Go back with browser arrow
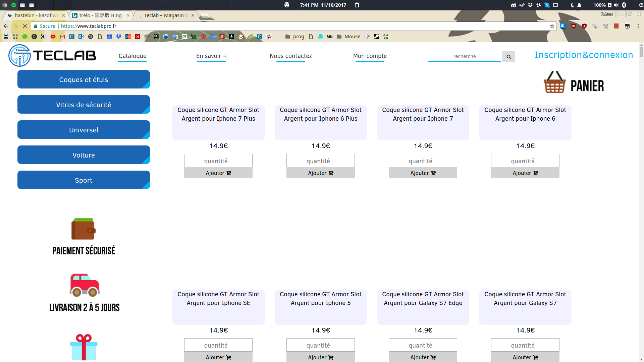Image resolution: width=644 pixels, height=362 pixels. coord(6,26)
